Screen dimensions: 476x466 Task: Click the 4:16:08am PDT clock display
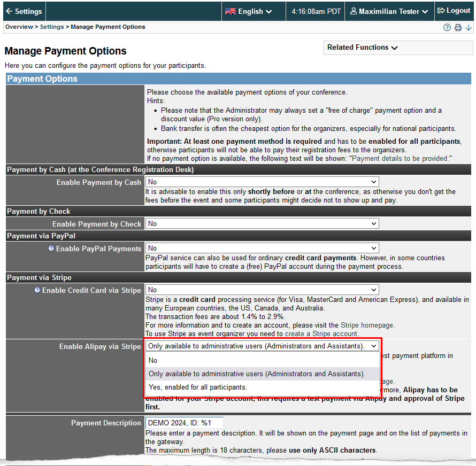click(316, 12)
